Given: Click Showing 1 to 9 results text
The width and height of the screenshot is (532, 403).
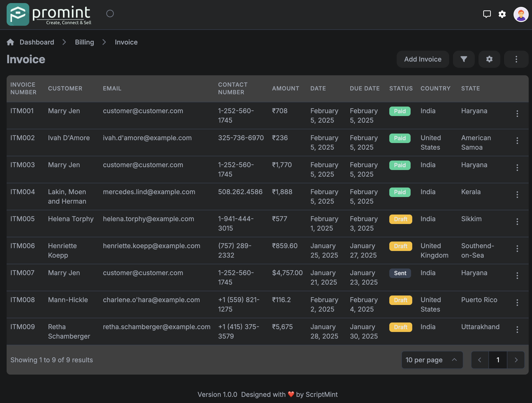Looking at the screenshot, I should [x=51, y=360].
